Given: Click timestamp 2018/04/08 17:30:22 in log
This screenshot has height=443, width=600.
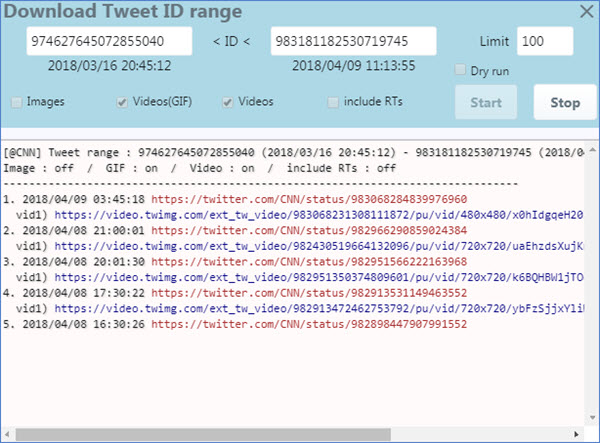Looking at the screenshot, I should tap(84, 293).
